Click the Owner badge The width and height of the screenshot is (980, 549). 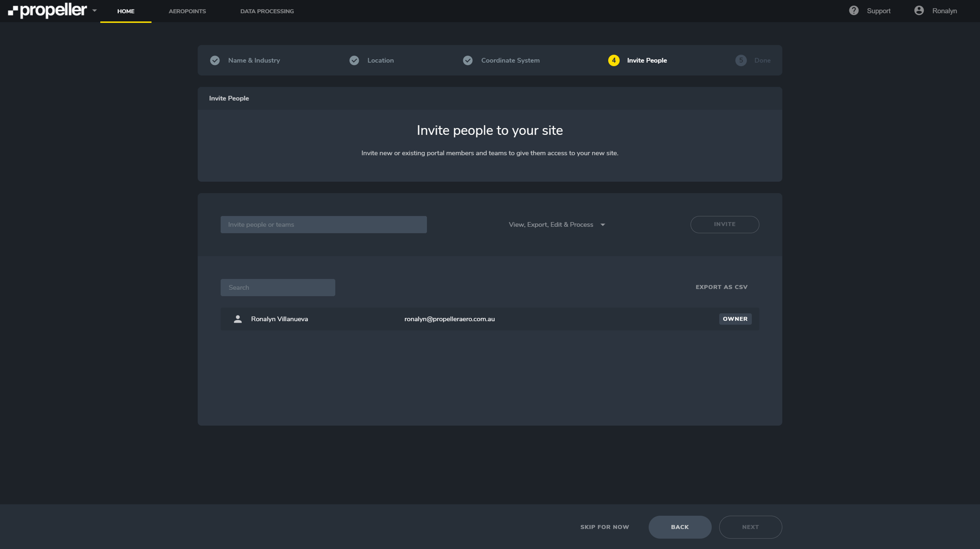coord(735,319)
